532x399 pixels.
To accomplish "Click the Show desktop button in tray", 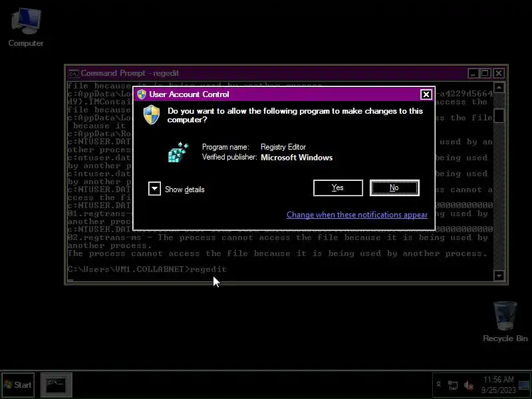I will click(x=524, y=386).
